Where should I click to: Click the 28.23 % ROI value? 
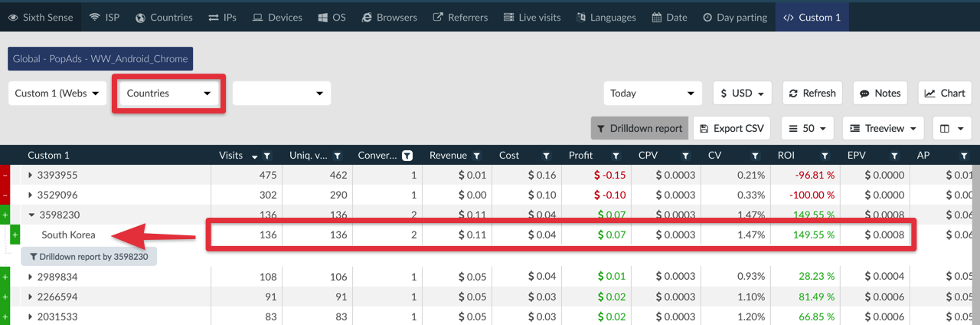click(814, 277)
